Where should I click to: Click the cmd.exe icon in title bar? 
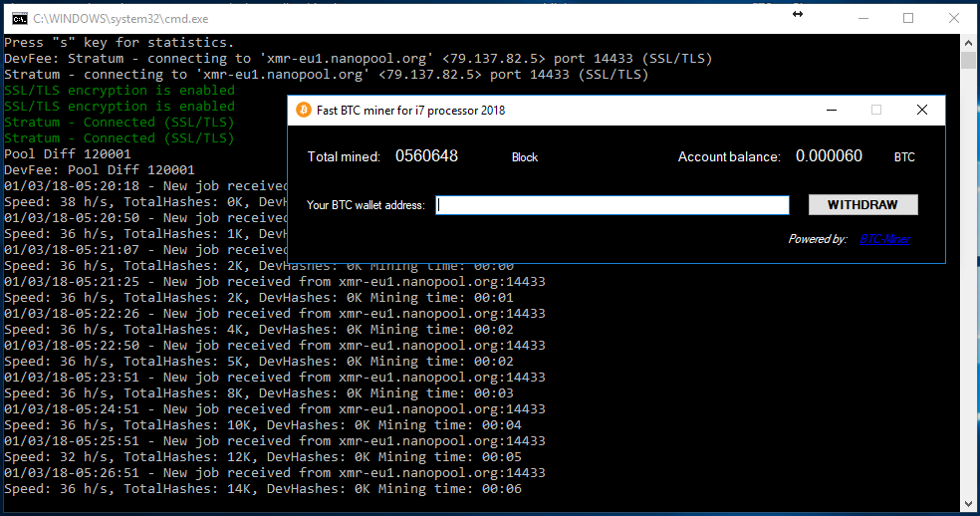pos(19,19)
